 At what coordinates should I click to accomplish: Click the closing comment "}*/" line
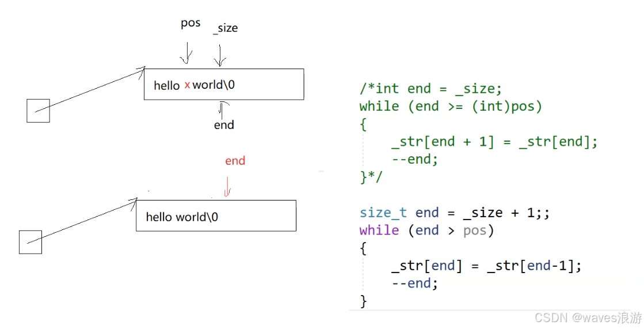tap(371, 177)
